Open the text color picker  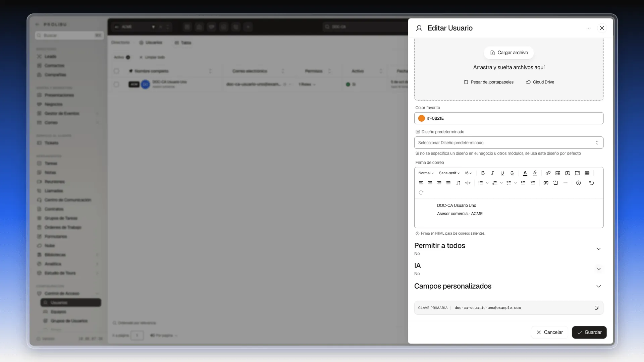point(525,173)
